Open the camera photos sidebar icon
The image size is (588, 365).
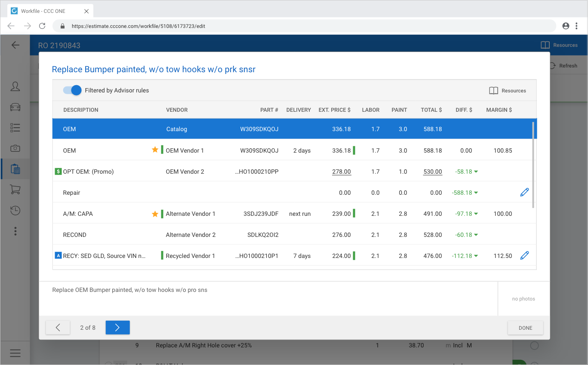(15, 148)
